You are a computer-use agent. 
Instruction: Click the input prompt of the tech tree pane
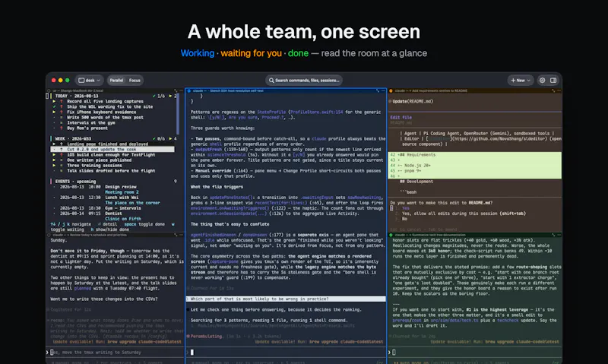coord(474,353)
